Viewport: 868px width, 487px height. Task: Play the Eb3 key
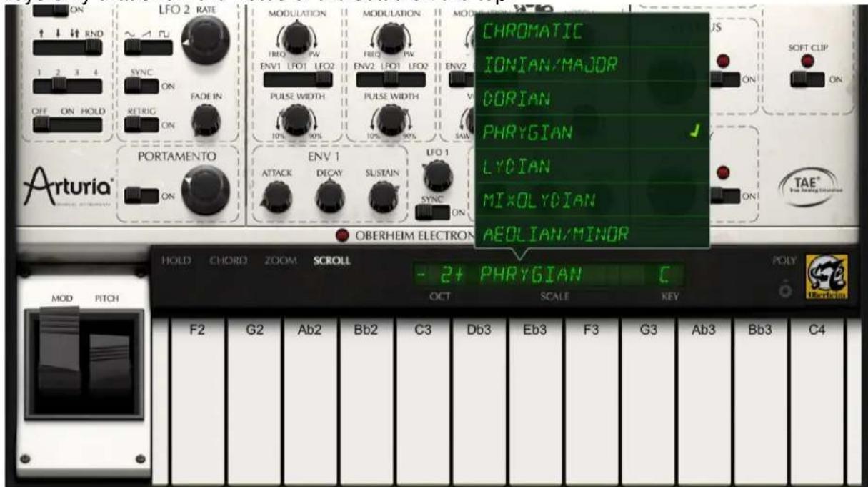(534, 403)
